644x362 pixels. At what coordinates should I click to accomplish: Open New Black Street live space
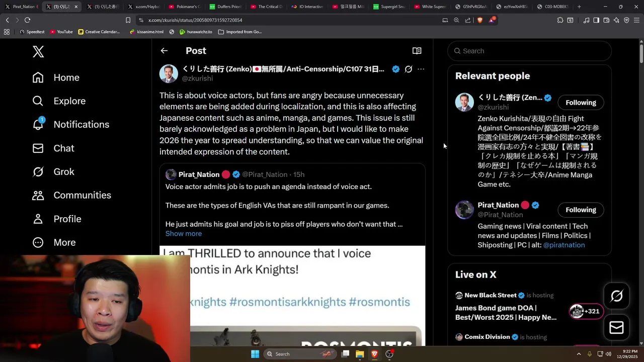click(x=491, y=295)
